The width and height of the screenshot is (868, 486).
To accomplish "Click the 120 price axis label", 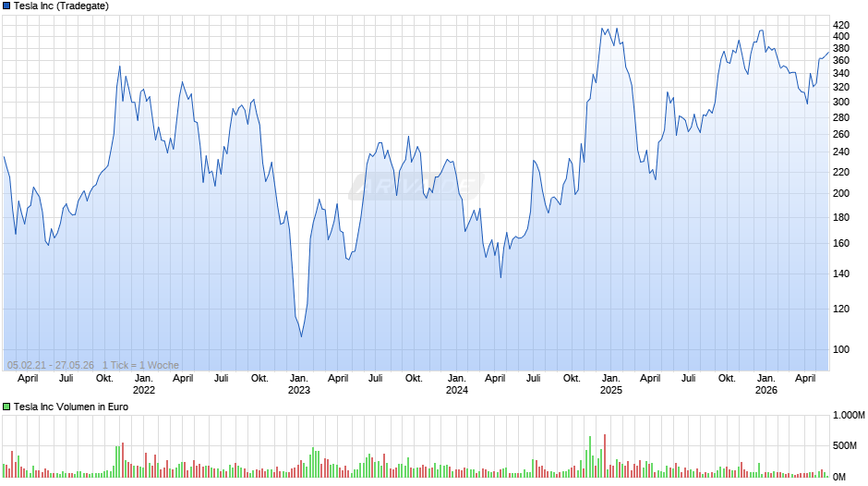I will point(841,309).
